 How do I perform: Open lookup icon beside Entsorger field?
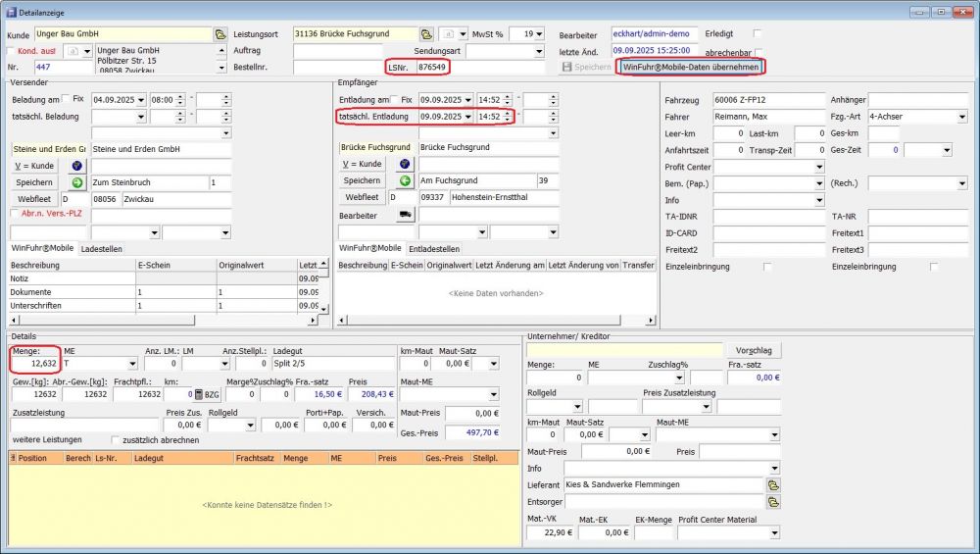[773, 502]
